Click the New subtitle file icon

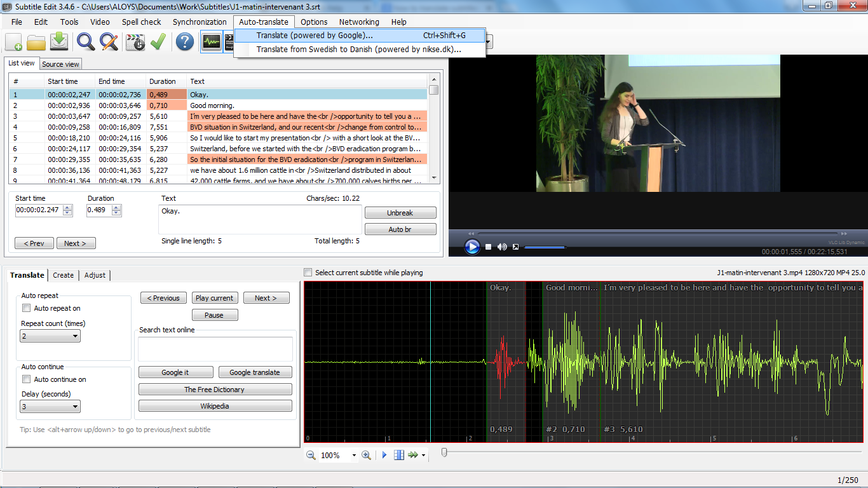click(14, 43)
